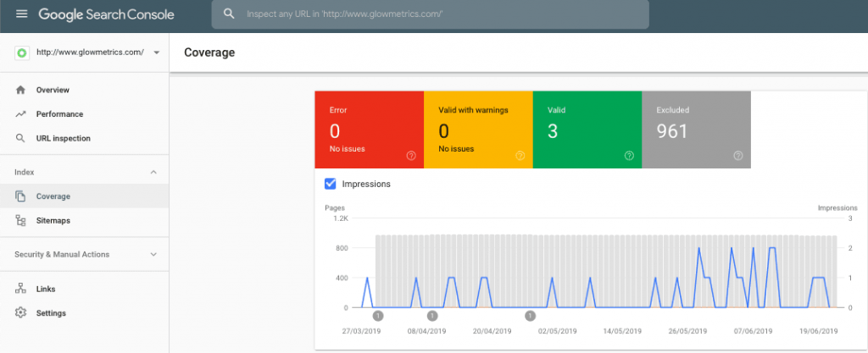Expand Security & Manual Actions chevron

tap(153, 255)
